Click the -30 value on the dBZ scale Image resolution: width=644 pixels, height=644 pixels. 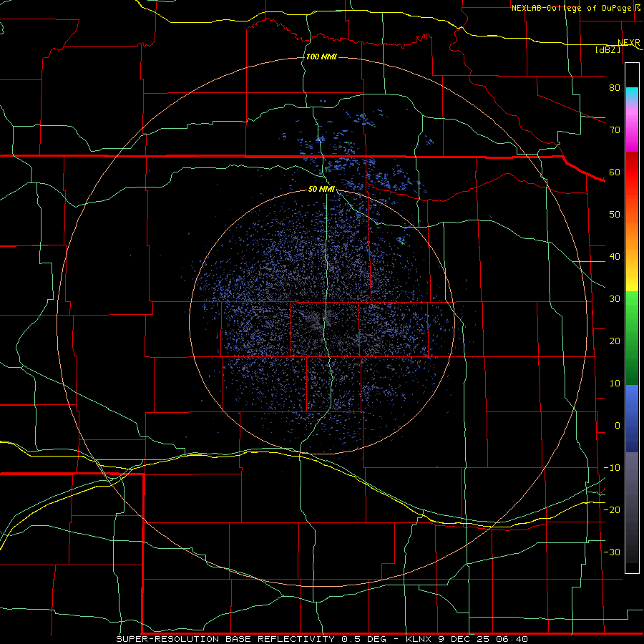[612, 552]
